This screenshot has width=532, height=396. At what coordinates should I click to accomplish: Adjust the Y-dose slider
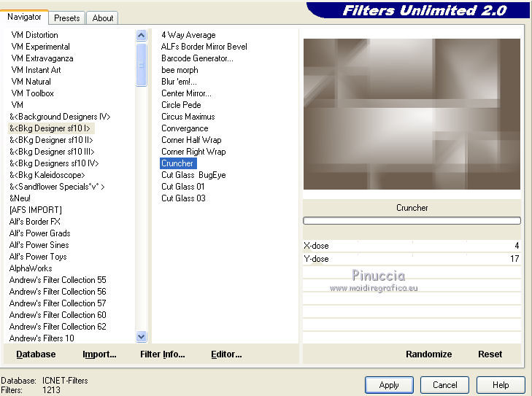(412, 259)
